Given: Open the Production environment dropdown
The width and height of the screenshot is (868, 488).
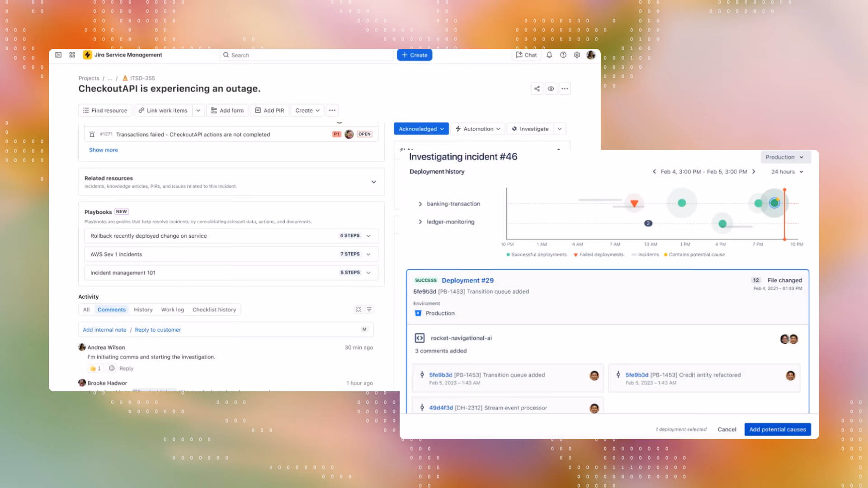Looking at the screenshot, I should click(x=786, y=157).
